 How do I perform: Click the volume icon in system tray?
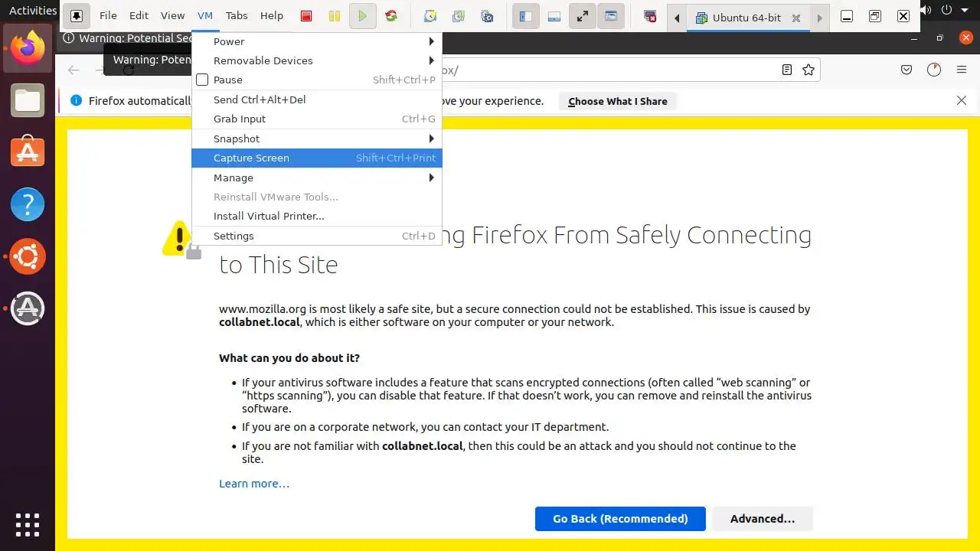927,10
